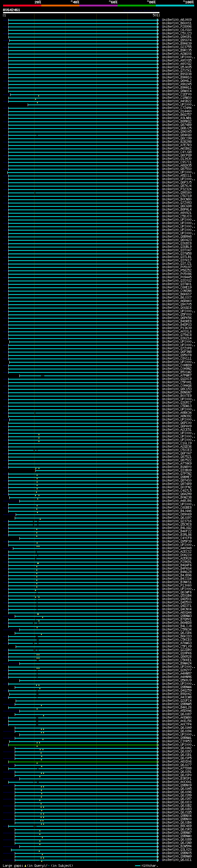Select hit label UniRef100_C7Z4M4
This screenshot has height=868, width=197.
(177, 108)
